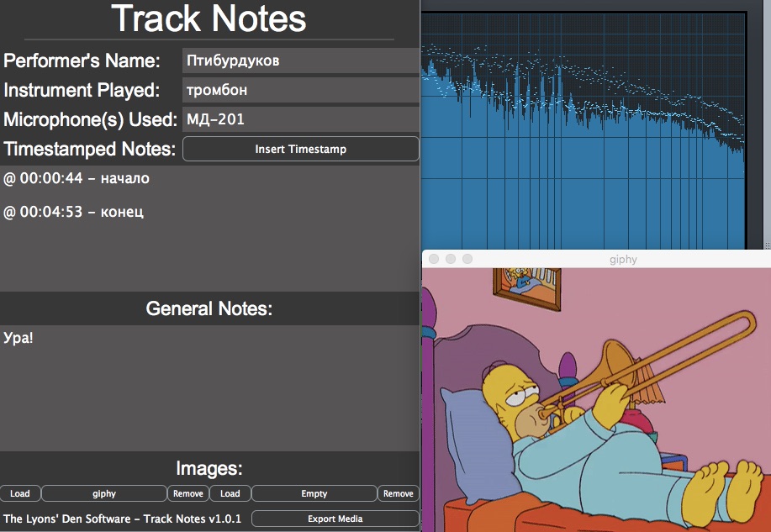Viewport: 771px width, 532px height.
Task: Click the zoom button of giphy window
Action: pos(467,259)
